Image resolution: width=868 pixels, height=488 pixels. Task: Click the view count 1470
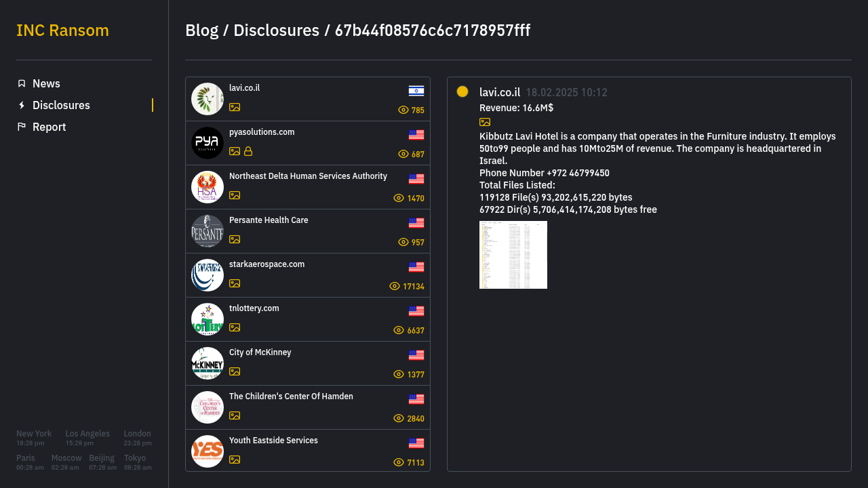[416, 199]
